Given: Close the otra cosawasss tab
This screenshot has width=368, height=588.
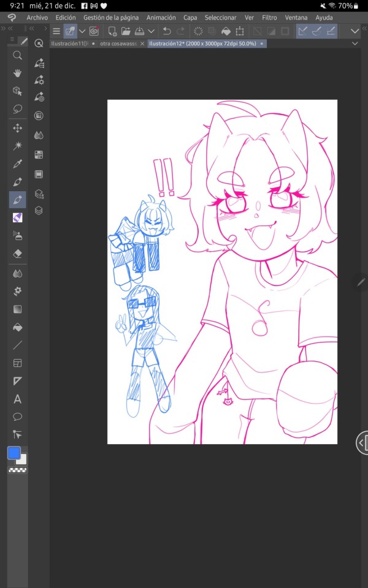Looking at the screenshot, I should click(142, 43).
